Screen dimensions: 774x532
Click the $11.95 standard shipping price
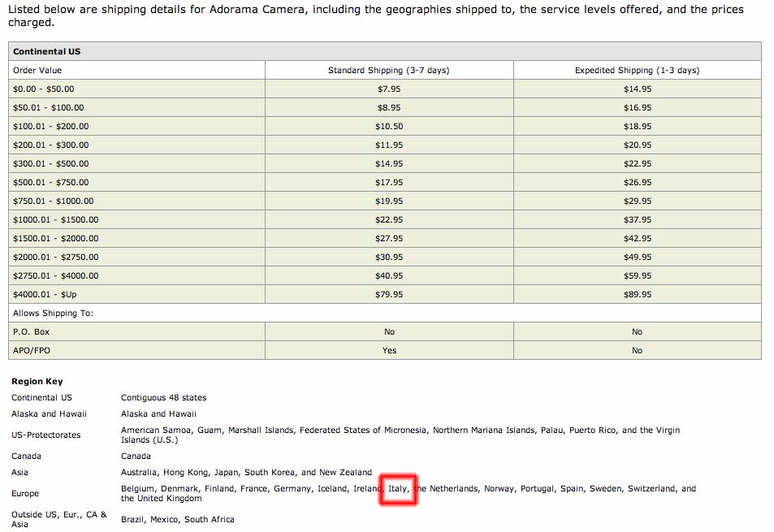389,145
